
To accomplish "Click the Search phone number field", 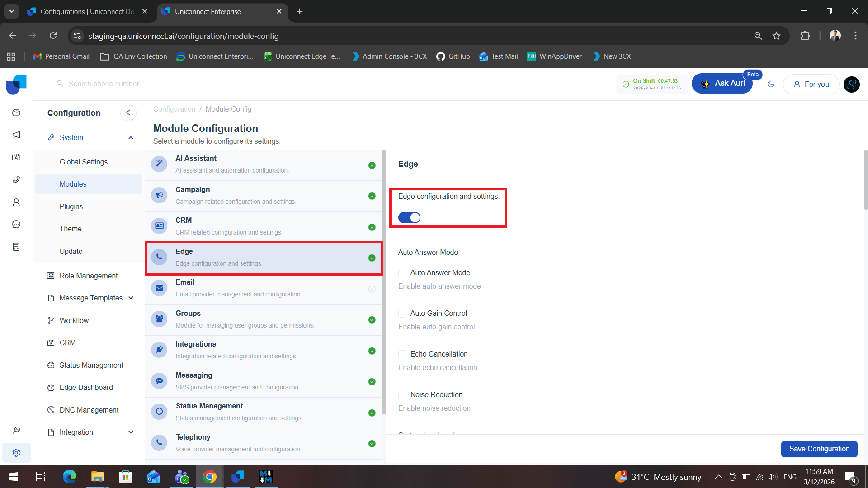I will click(x=107, y=84).
